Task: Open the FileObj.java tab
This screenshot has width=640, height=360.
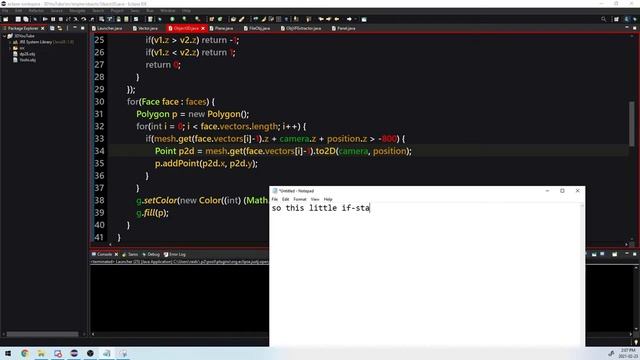Action: click(x=257, y=28)
